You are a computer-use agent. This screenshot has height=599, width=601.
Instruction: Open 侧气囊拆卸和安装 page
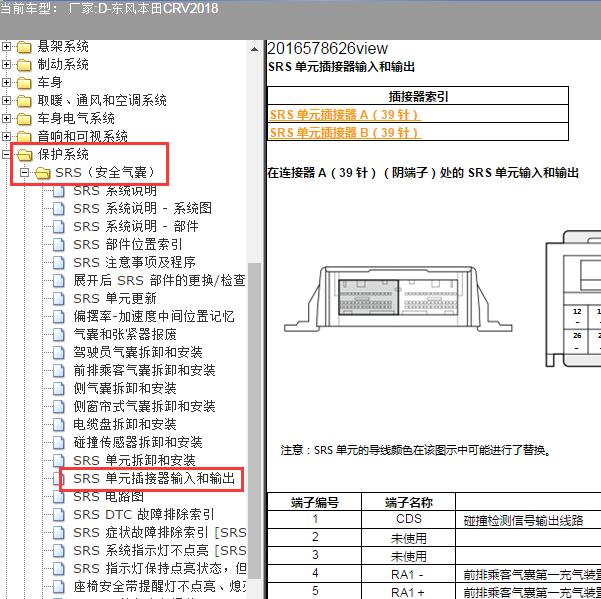(x=125, y=389)
